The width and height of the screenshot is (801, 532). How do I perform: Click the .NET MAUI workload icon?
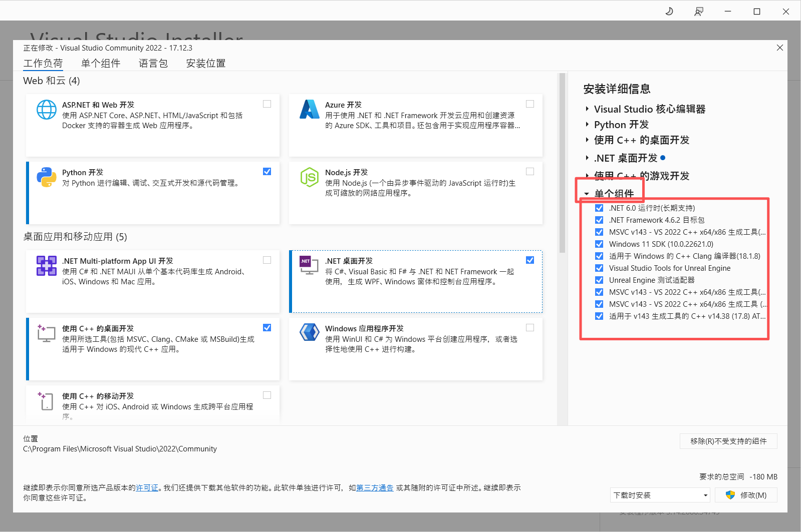[x=47, y=266]
